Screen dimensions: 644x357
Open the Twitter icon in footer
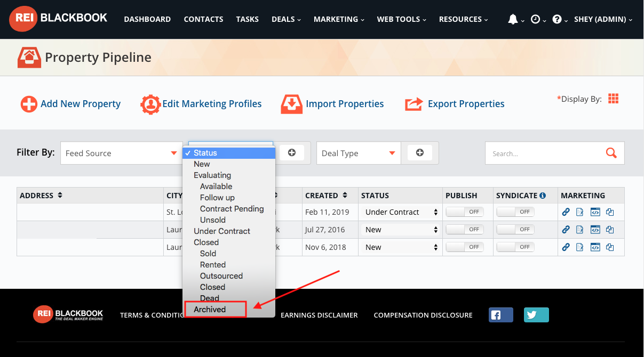click(x=536, y=315)
